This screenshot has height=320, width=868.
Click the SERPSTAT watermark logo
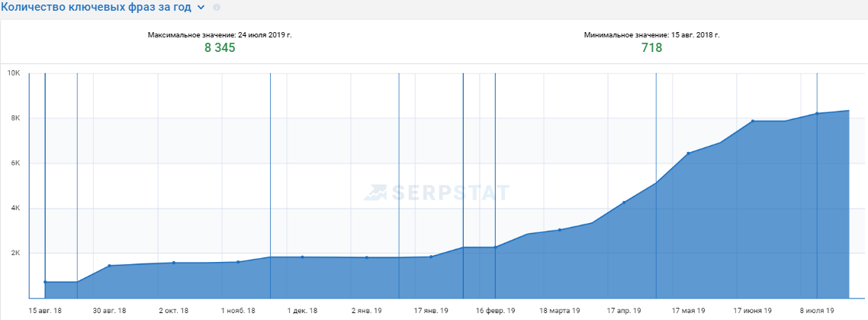(x=436, y=192)
